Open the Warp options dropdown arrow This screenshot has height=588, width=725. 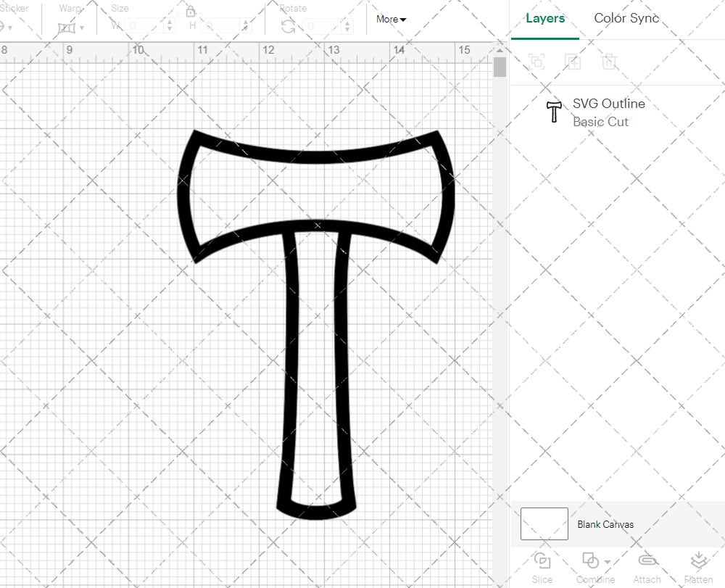(81, 26)
